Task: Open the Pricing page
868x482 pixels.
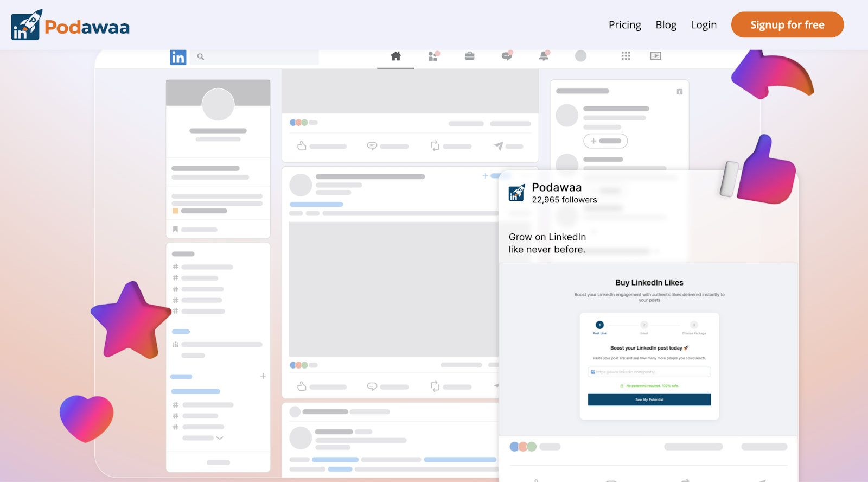Action: click(x=624, y=25)
